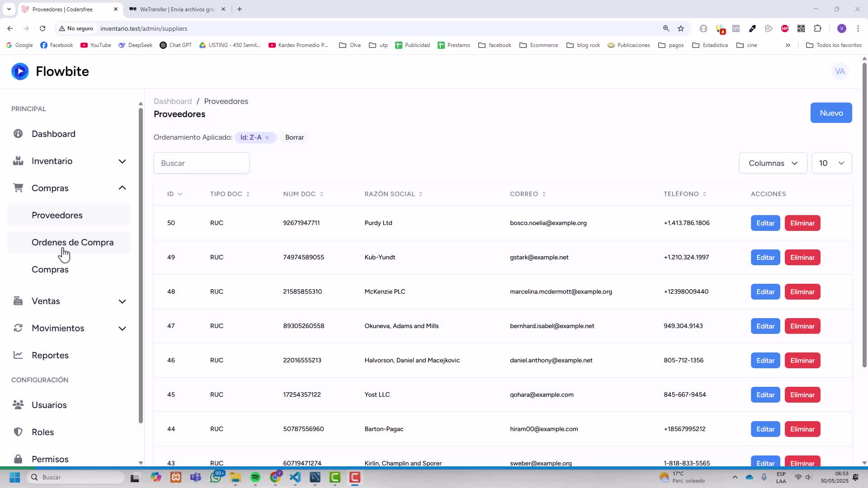Viewport: 868px width, 488px height.
Task: Open the VA user avatar menu
Action: click(840, 71)
